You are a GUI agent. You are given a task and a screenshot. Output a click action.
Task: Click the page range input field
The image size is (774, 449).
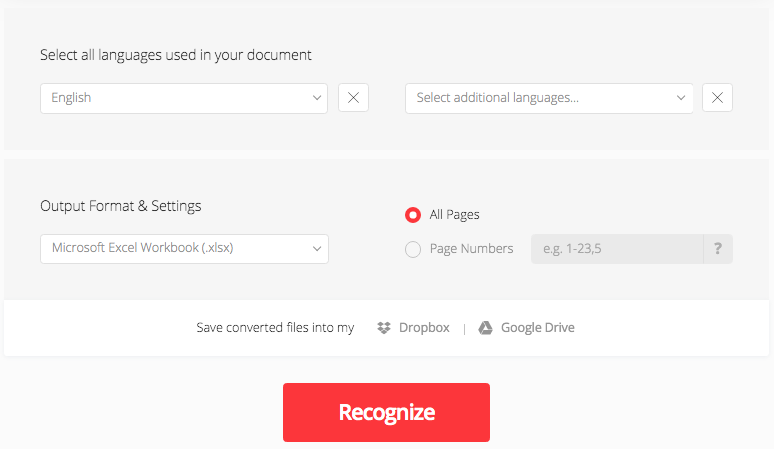(616, 249)
